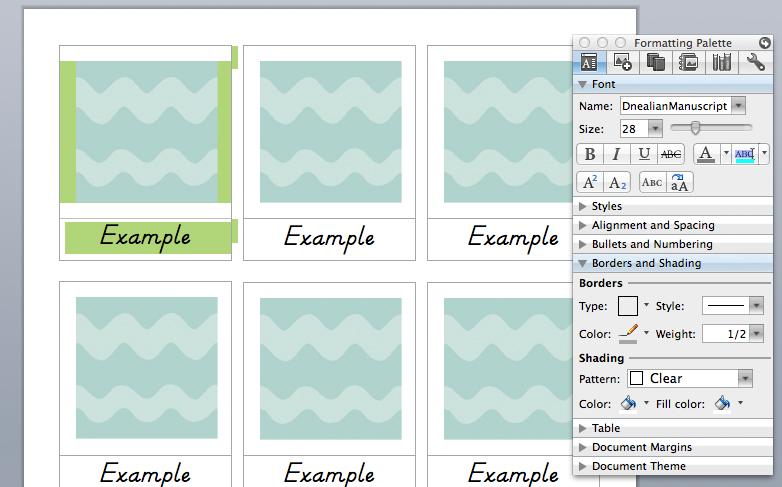Open the font Size dropdown
This screenshot has width=782, height=487.
(655, 129)
